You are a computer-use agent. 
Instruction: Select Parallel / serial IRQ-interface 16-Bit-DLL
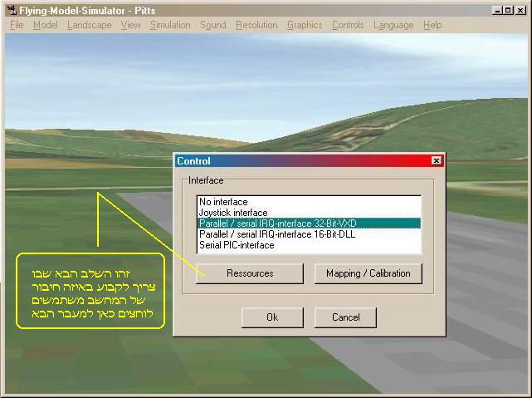[x=309, y=234]
